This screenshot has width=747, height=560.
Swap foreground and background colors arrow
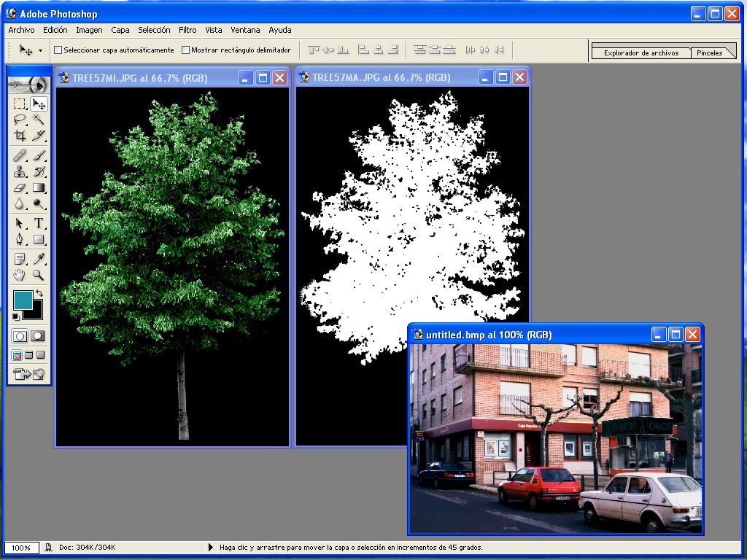[x=39, y=293]
